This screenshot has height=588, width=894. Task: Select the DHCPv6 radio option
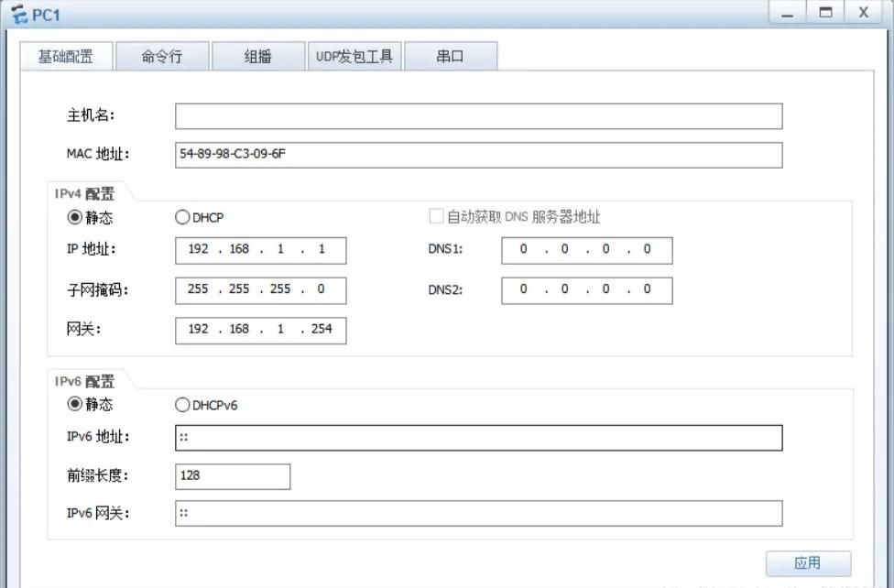click(x=181, y=405)
